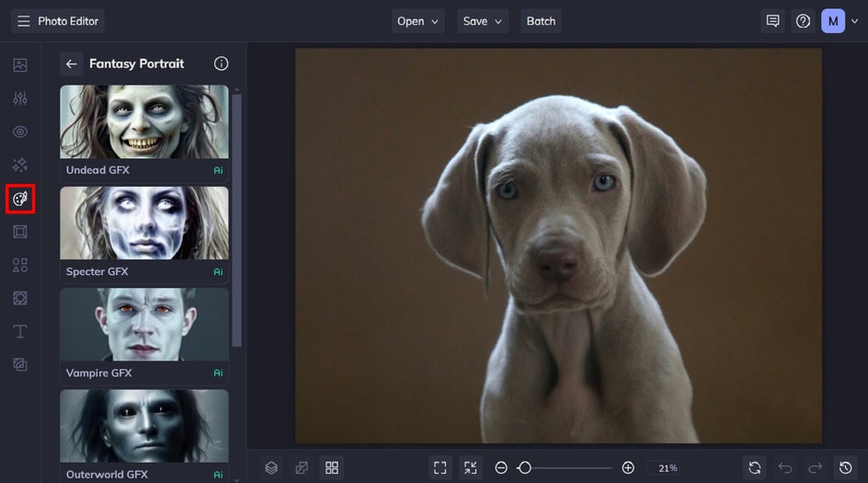Screen dimensions: 868x483
Task: Open the History clock icon
Action: [845, 467]
